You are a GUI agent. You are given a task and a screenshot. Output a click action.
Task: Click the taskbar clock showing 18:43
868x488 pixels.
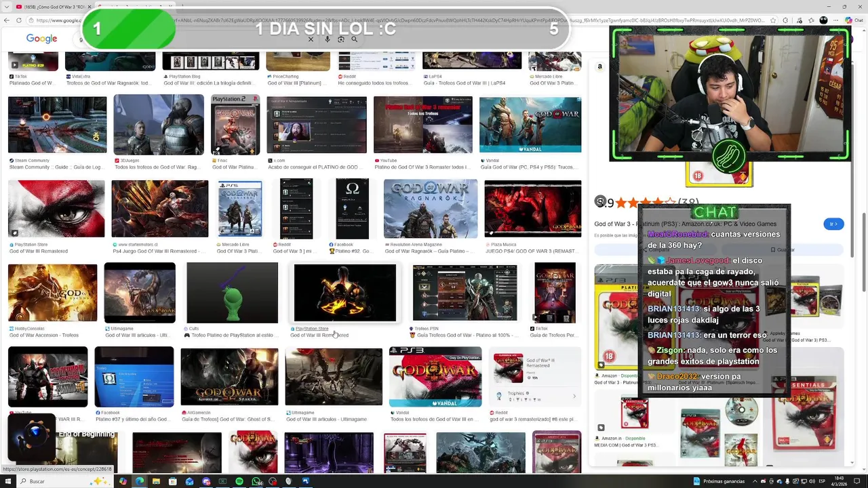coord(839,481)
